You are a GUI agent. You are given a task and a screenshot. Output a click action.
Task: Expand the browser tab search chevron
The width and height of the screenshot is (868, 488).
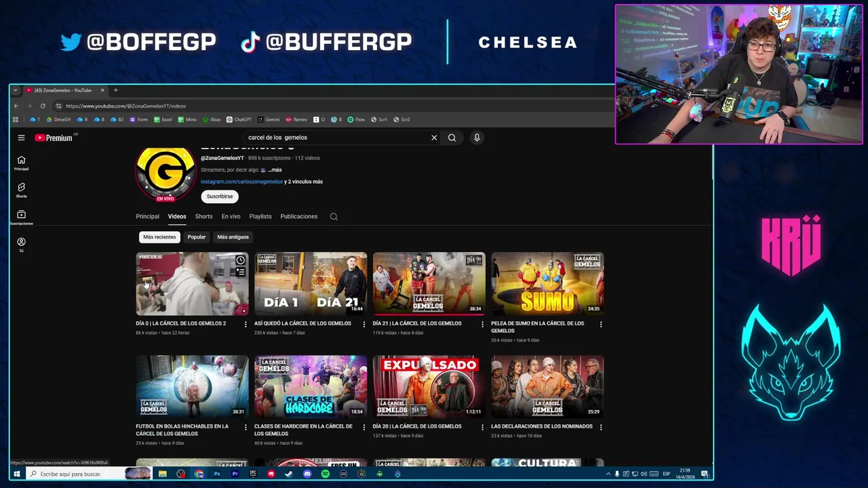click(x=15, y=90)
